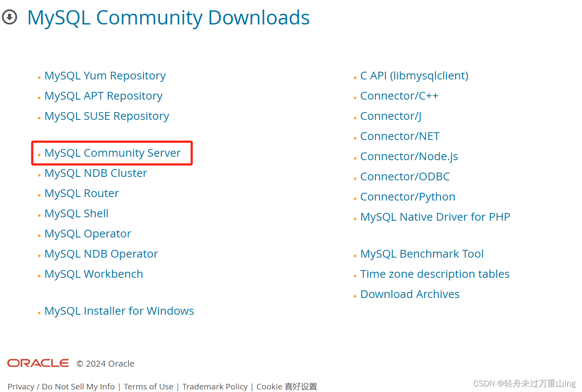Click the Oracle logo in the footer
The height and width of the screenshot is (392, 582).
point(38,363)
